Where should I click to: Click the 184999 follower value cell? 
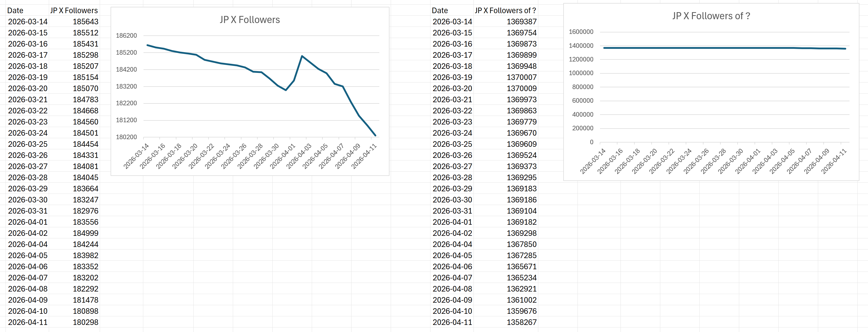[x=85, y=233]
